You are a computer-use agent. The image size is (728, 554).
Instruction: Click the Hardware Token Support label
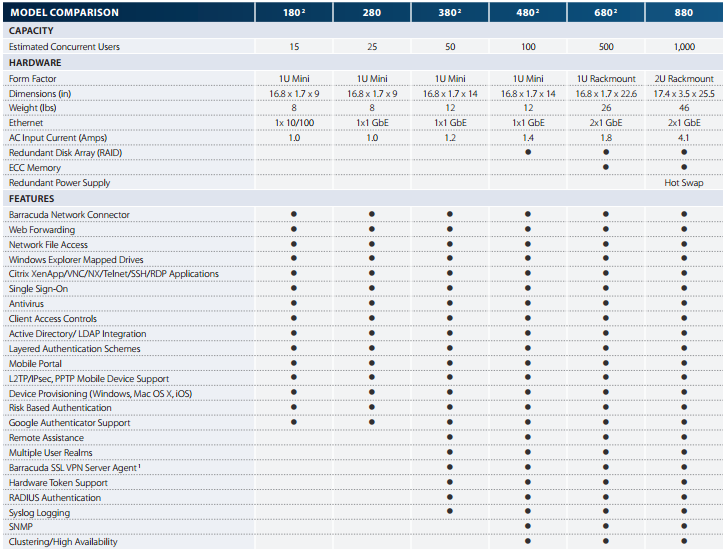(x=58, y=483)
